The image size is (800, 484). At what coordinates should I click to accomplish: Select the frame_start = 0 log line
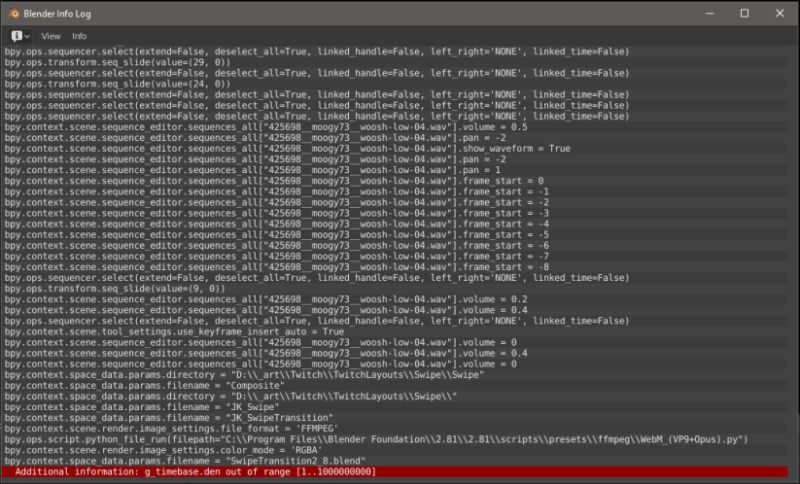[x=395, y=181]
